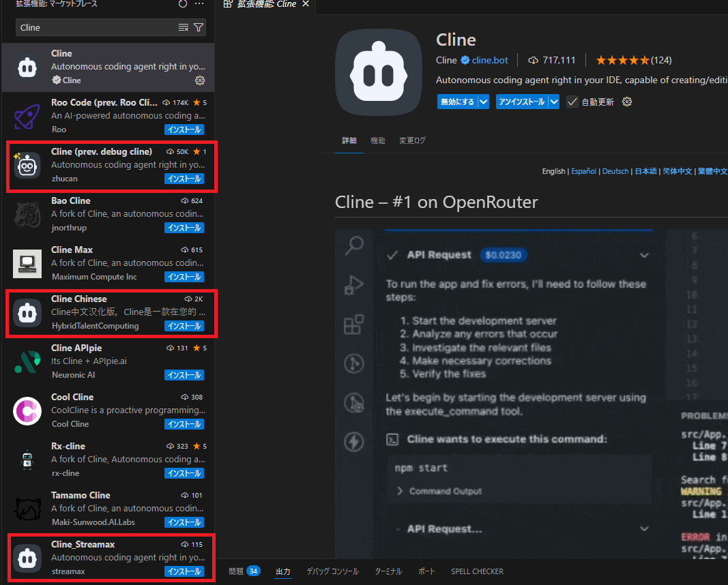Open 简体中文 readme link
The height and width of the screenshot is (585, 728).
tap(678, 171)
